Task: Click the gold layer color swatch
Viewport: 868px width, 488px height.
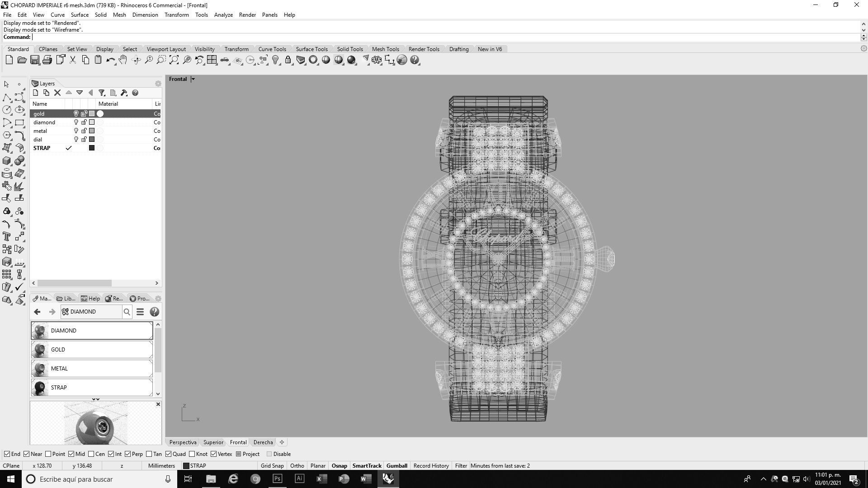Action: coord(92,114)
